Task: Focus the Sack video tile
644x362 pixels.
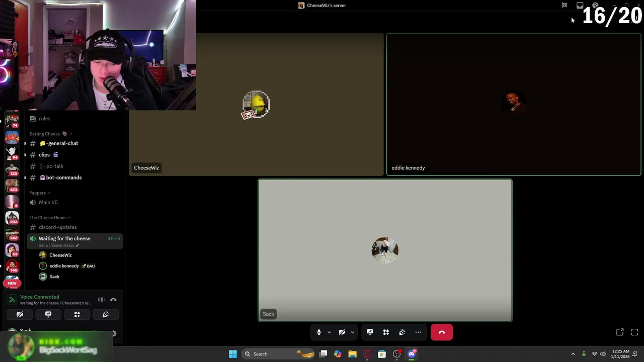Action: click(385, 250)
